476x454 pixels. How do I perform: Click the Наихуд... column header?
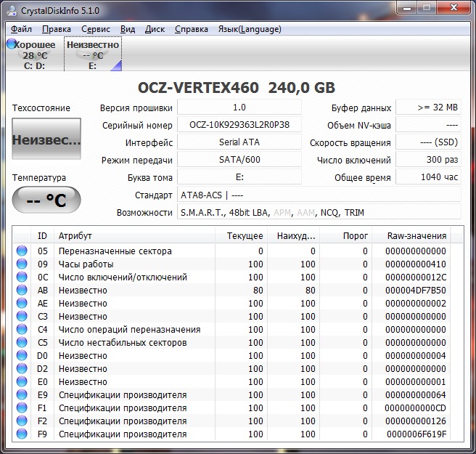pyautogui.click(x=294, y=235)
